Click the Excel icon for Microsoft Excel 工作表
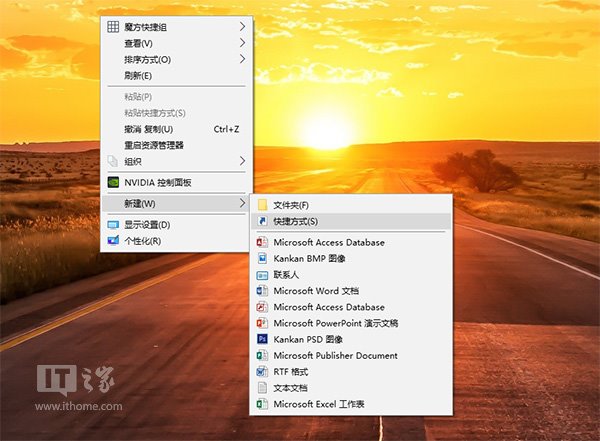The width and height of the screenshot is (600, 441). click(262, 404)
